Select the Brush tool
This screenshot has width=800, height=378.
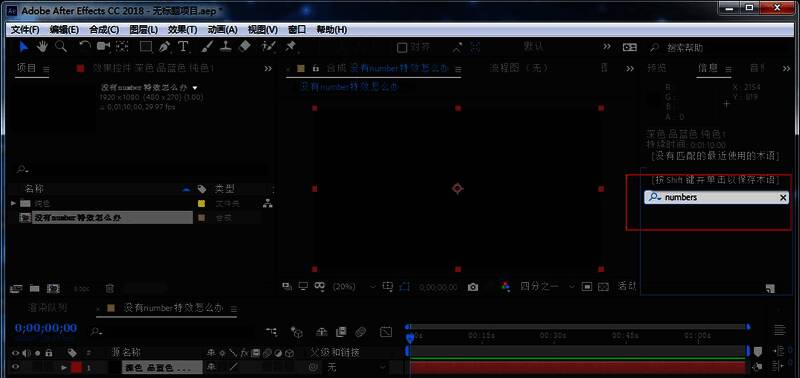coord(207,47)
